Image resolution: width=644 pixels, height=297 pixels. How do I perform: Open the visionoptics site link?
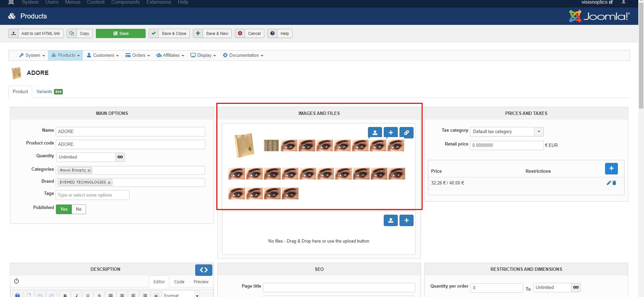click(x=597, y=2)
